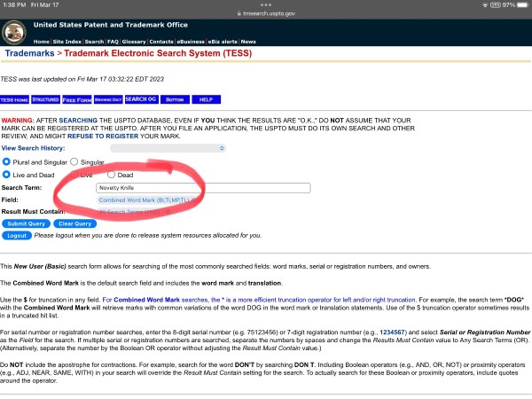Screen dimensions: 532x399
Task: Tap the battery status icon
Action: 522,5
